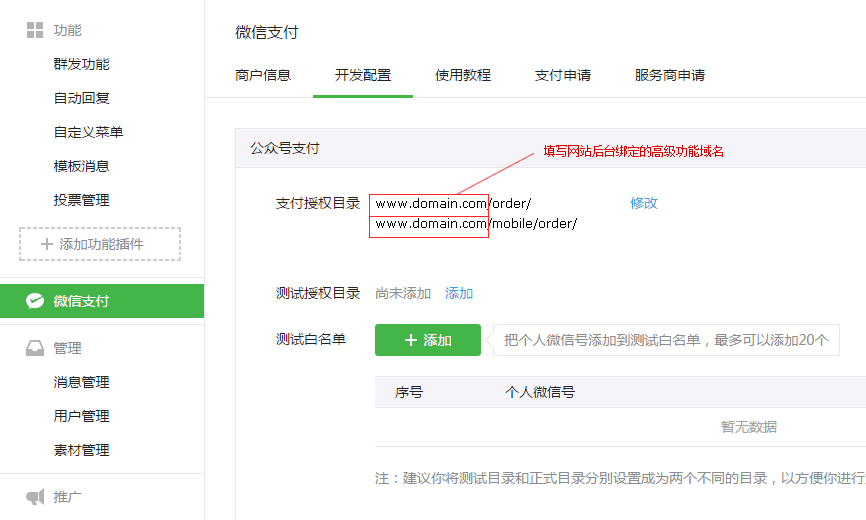This screenshot has width=866, height=520.
Task: Switch to the 商户信息 tab
Action: pos(263,75)
